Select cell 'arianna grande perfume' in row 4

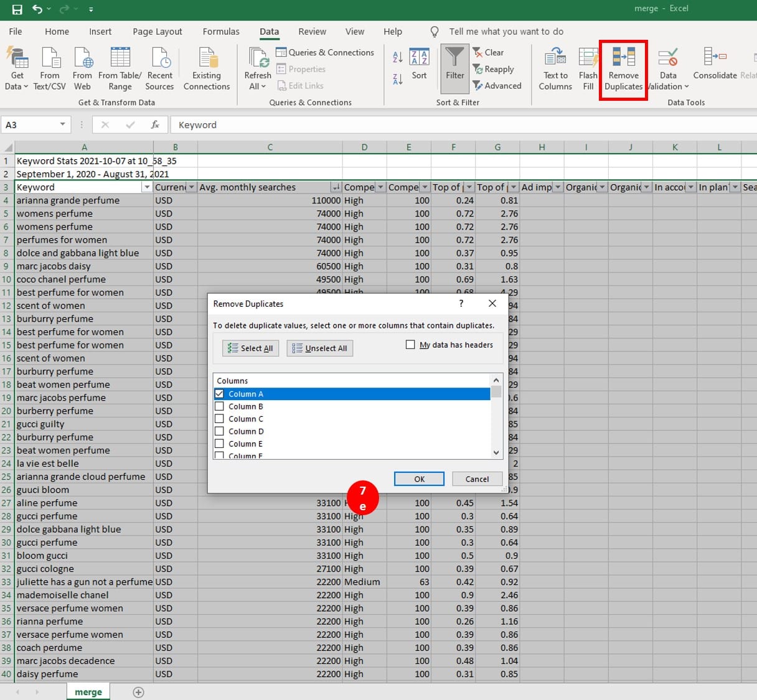tap(84, 200)
